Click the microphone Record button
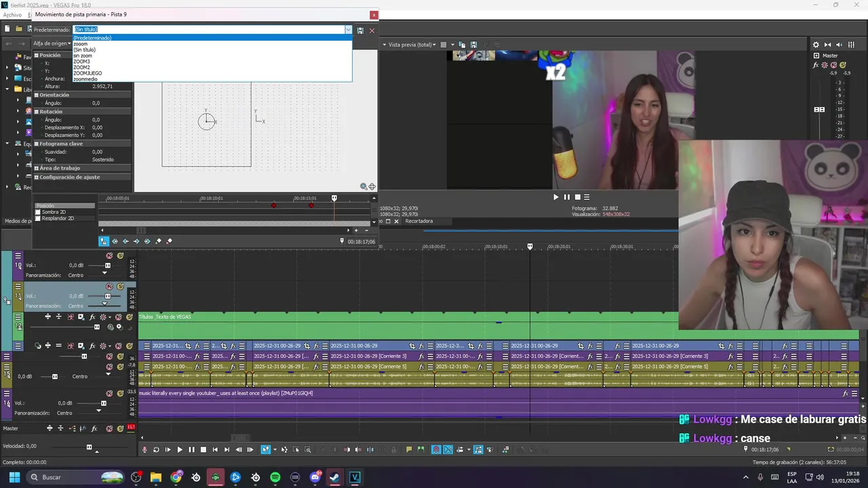Image resolution: width=868 pixels, height=488 pixels. tap(144, 449)
